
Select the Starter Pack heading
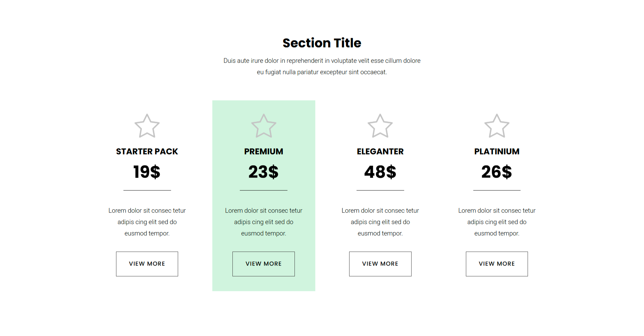pos(147,152)
